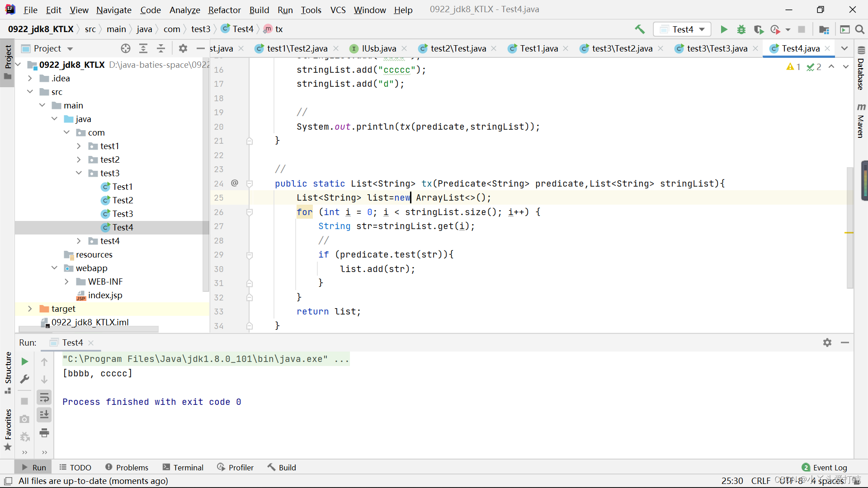868x488 pixels.
Task: Switch to IUsb.java editor tab
Action: click(379, 48)
